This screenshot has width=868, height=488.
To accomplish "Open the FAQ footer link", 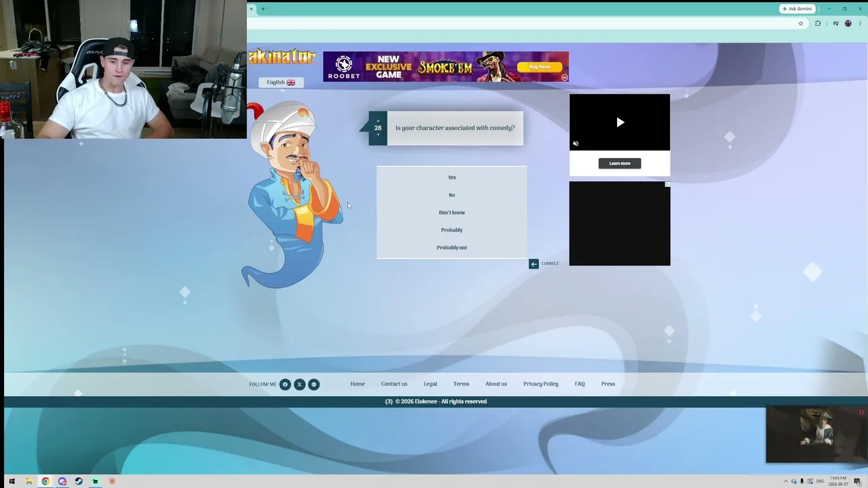I will pos(580,384).
